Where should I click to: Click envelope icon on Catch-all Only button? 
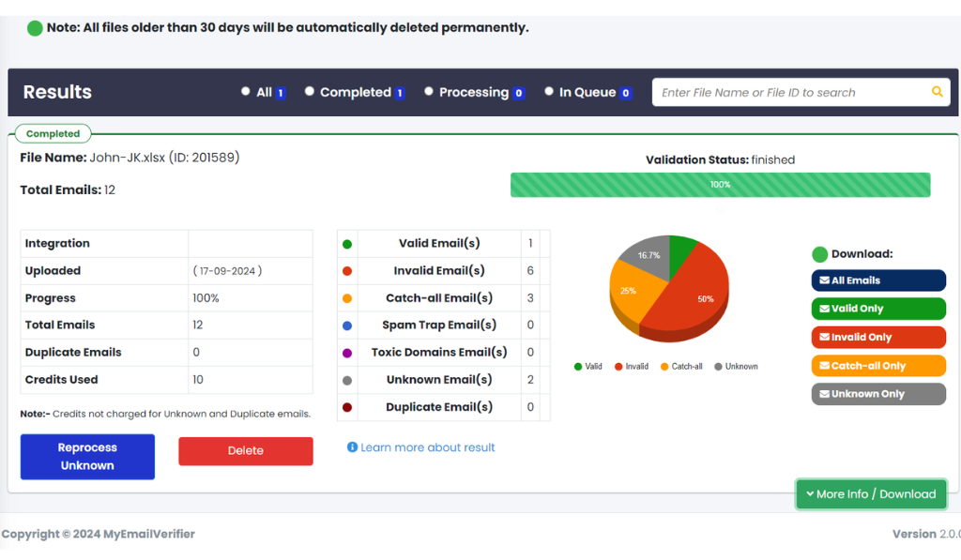tap(824, 365)
